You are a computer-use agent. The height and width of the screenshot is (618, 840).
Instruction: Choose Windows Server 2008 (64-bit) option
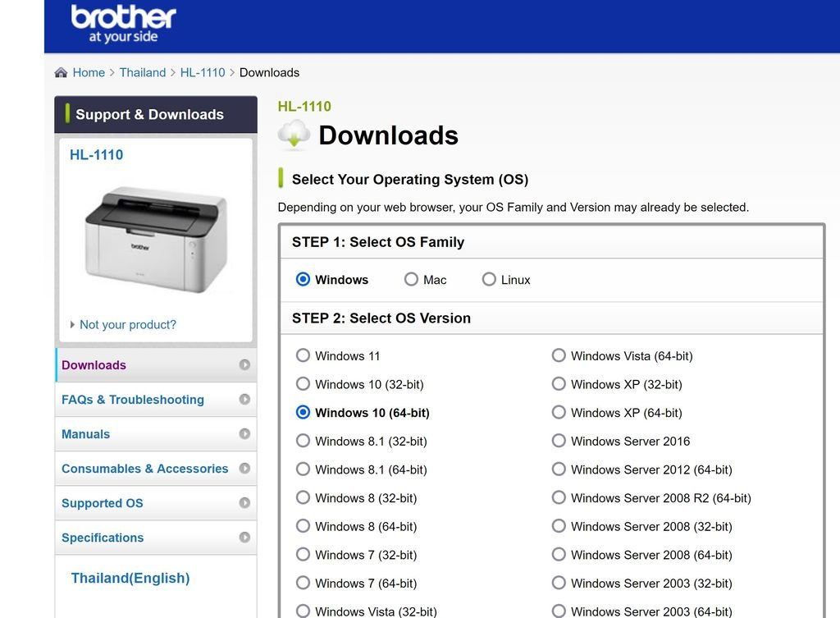click(x=559, y=554)
